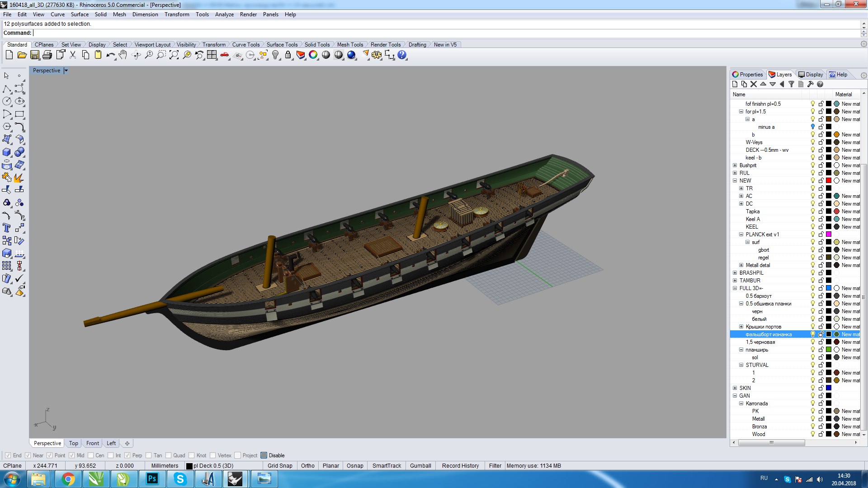
Task: Collapse the GAN layer group
Action: pyautogui.click(x=735, y=396)
